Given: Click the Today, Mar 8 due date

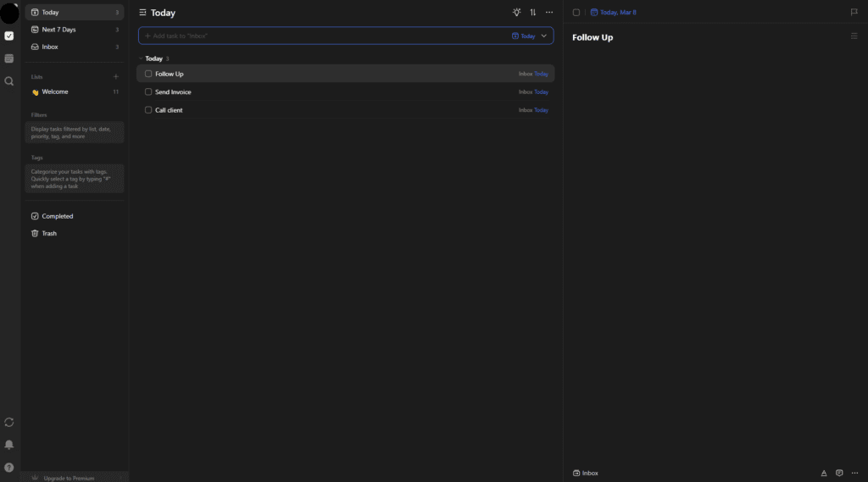Looking at the screenshot, I should point(614,12).
